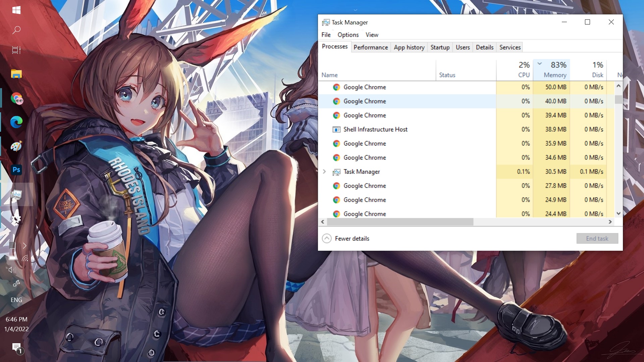The image size is (644, 362).
Task: Click the Chrome icon in the 34.6 MB row
Action: tap(336, 158)
